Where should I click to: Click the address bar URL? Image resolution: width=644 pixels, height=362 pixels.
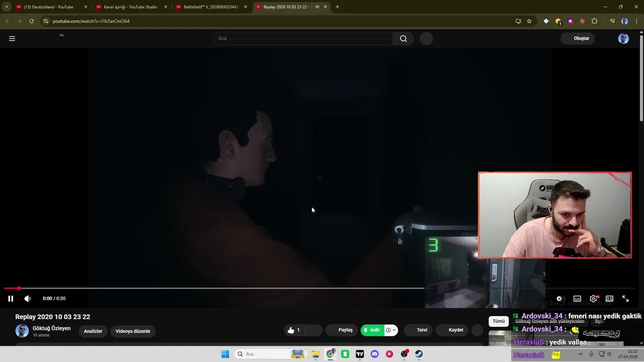click(x=91, y=21)
